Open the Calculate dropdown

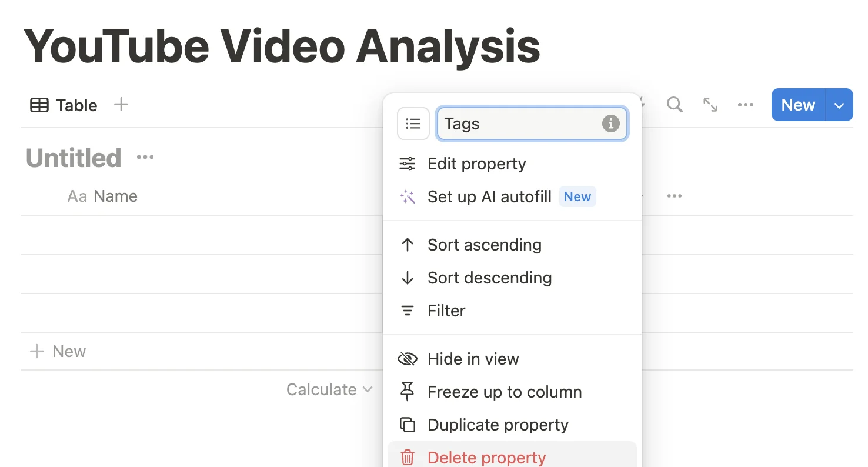pos(329,389)
